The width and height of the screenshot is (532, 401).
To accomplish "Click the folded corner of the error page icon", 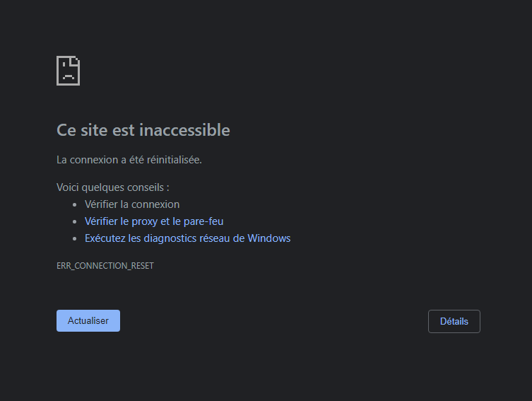I will (x=76, y=60).
